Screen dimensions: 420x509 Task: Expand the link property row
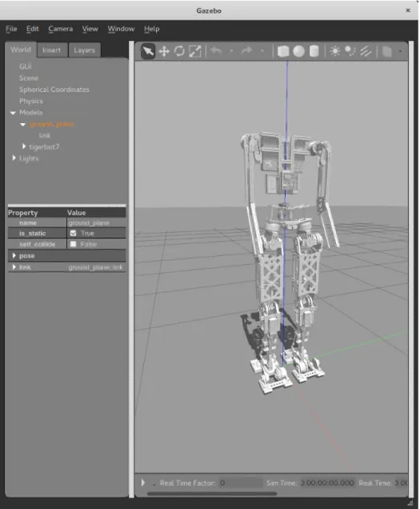pyautogui.click(x=14, y=267)
